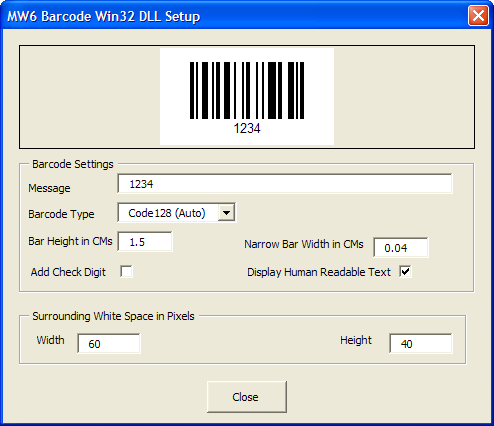Click the Bar Height in CMs label
The width and height of the screenshot is (494, 426).
(70, 241)
